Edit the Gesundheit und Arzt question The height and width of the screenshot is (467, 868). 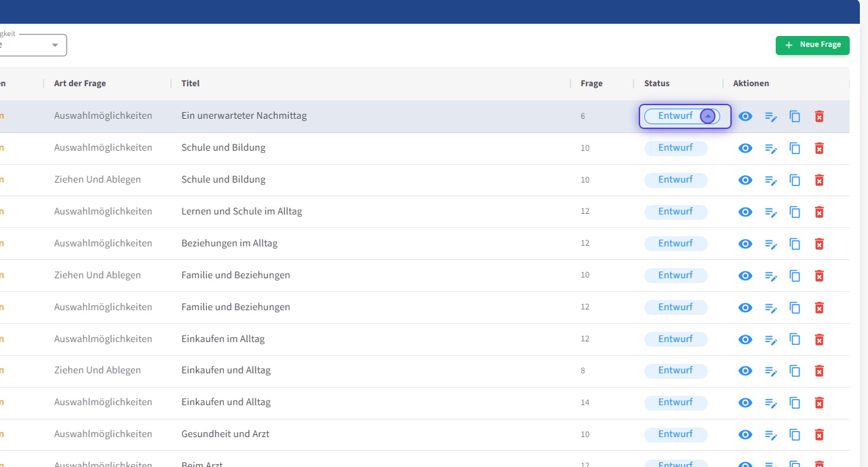[770, 435]
